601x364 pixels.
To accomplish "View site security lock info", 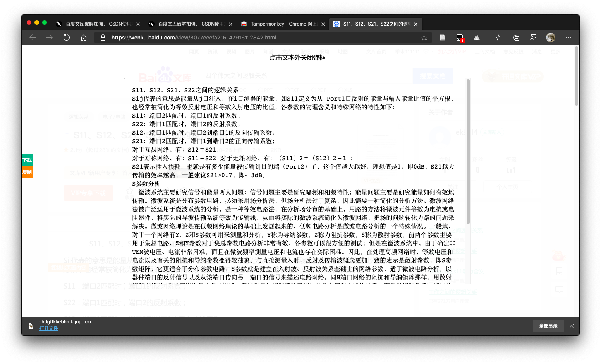I will click(x=103, y=38).
